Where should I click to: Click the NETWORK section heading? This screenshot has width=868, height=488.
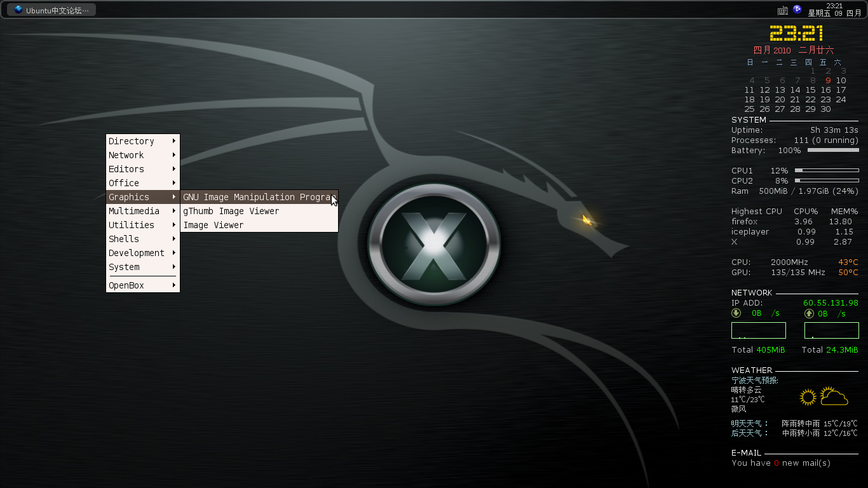pos(752,293)
